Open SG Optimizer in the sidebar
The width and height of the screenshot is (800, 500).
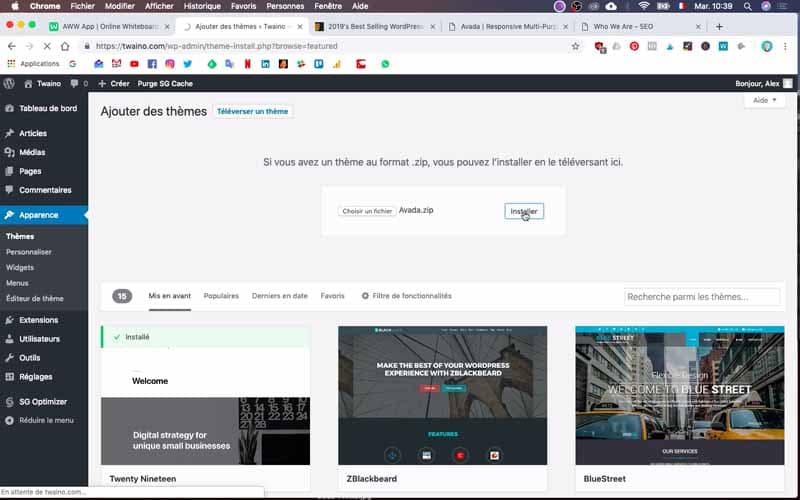pos(44,402)
